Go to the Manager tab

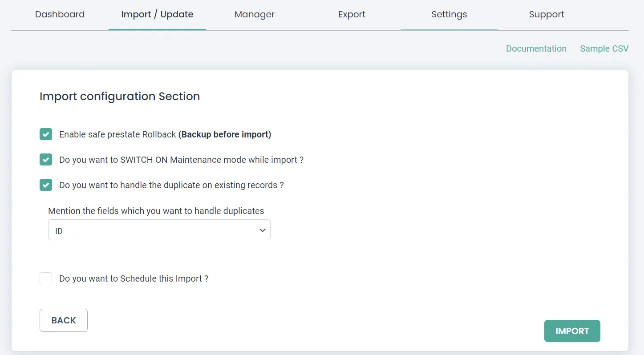pos(255,14)
